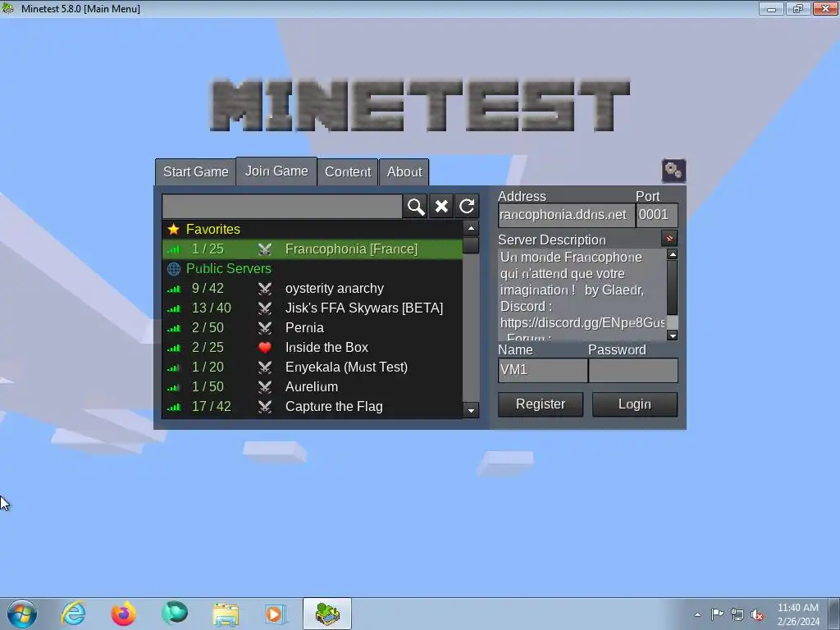Click the Register button

[x=541, y=404]
